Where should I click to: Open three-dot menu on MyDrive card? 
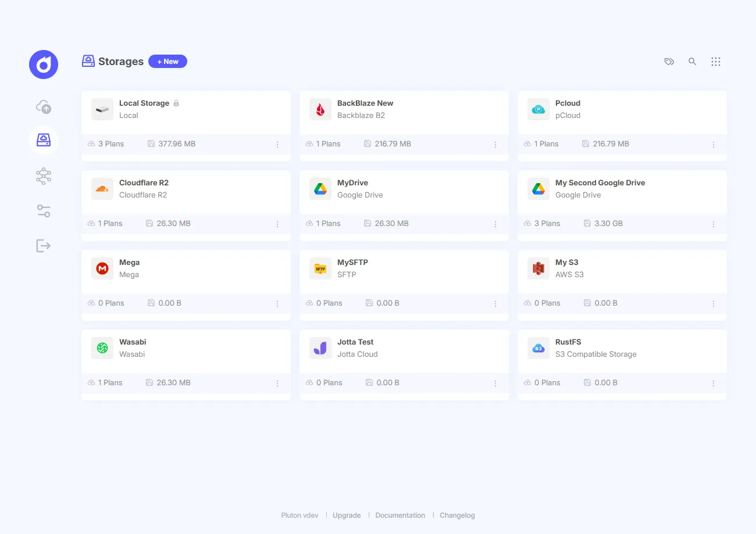495,224
